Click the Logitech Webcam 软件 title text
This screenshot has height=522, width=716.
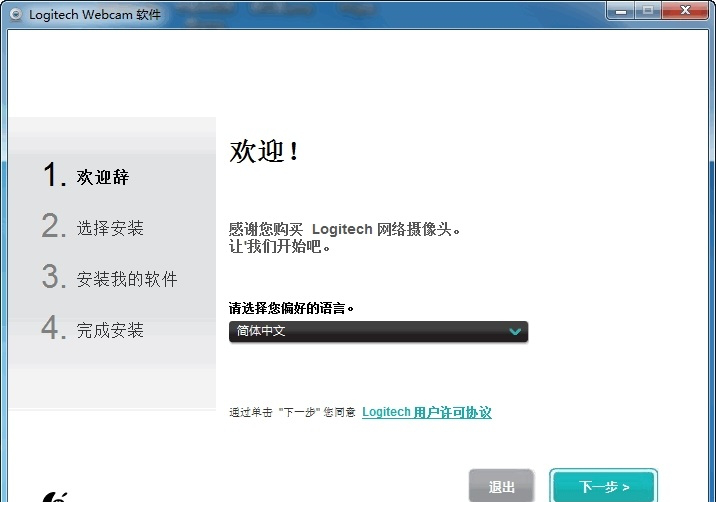coord(95,15)
